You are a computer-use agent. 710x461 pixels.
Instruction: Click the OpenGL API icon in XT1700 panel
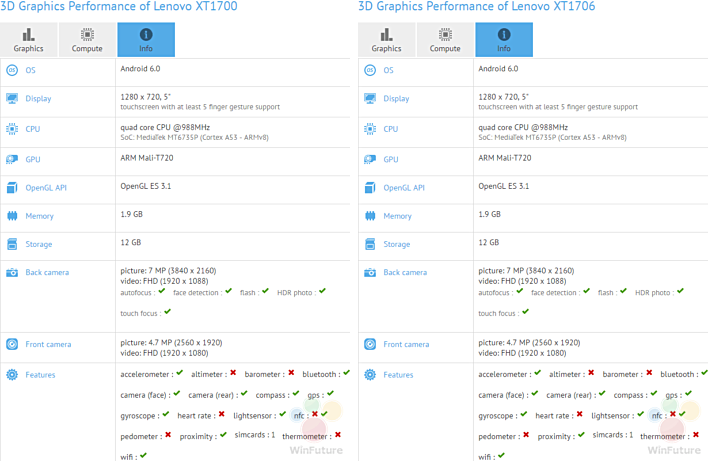click(x=12, y=187)
